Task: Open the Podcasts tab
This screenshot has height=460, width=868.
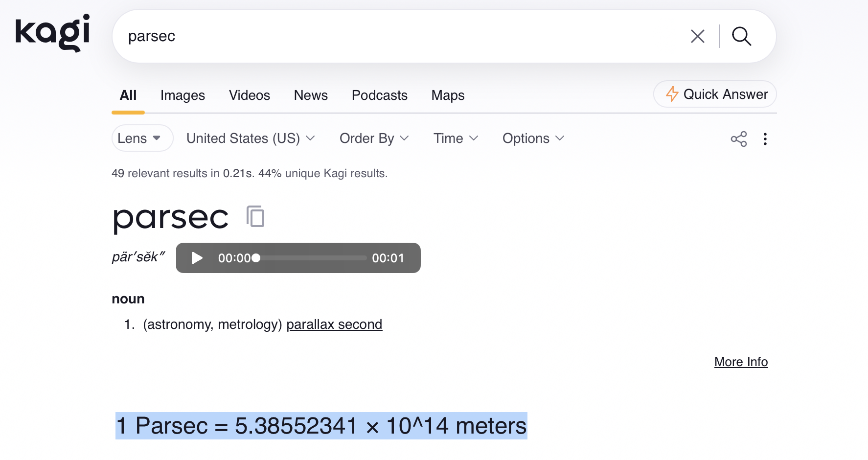Action: tap(380, 95)
